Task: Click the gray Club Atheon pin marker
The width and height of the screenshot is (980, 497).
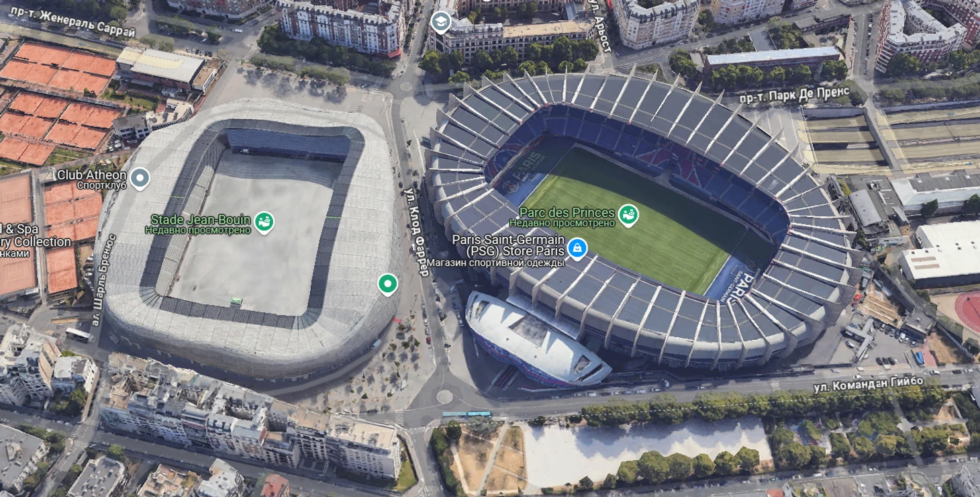Action: (x=140, y=179)
